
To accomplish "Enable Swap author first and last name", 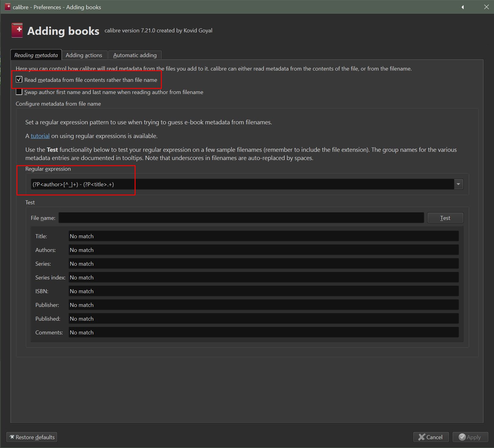I will pyautogui.click(x=19, y=92).
